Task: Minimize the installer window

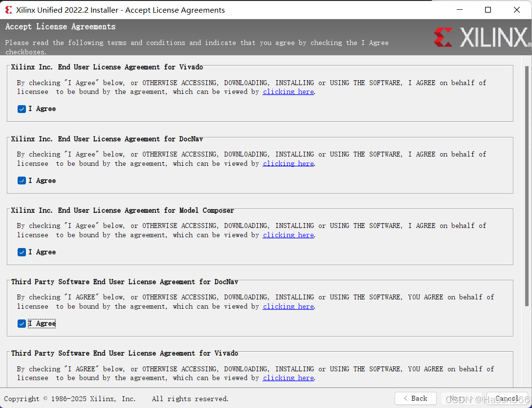Action: [460, 10]
